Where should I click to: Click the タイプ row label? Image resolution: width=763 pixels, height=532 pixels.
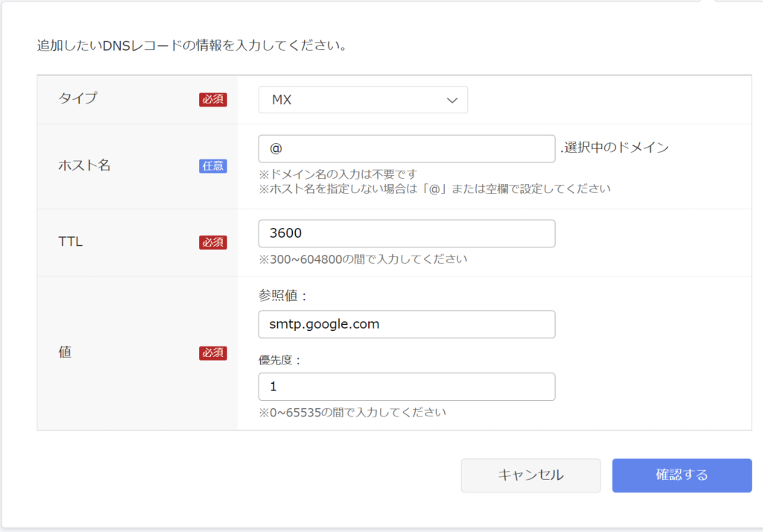point(77,98)
